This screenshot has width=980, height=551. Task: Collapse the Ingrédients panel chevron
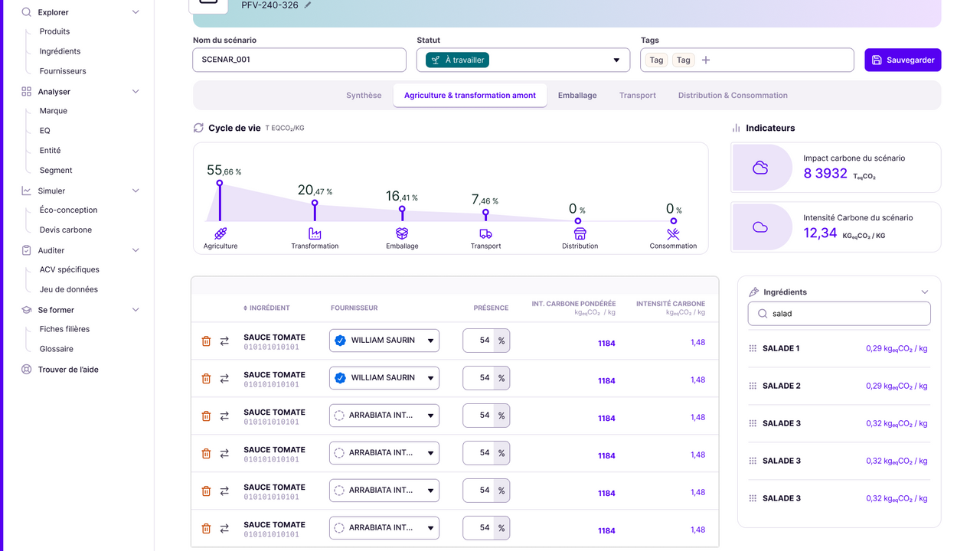point(924,292)
